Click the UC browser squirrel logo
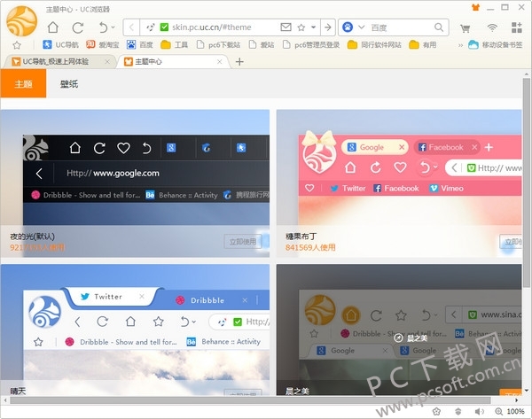Screen dimensions: 532x419 [x=21, y=21]
